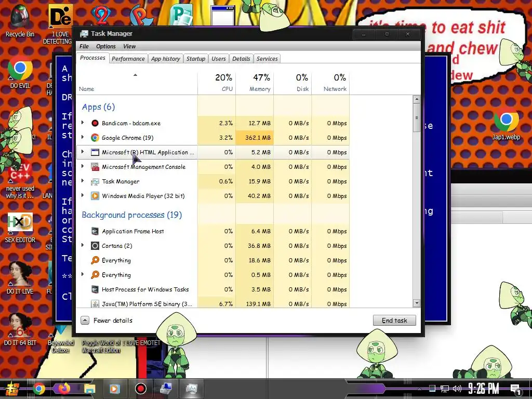Click the Fewer details label

(x=113, y=320)
